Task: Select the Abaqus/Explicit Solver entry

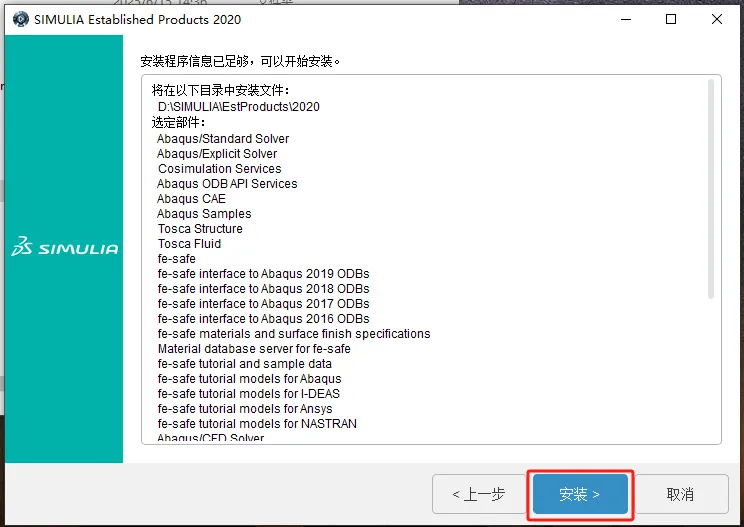Action: (217, 154)
